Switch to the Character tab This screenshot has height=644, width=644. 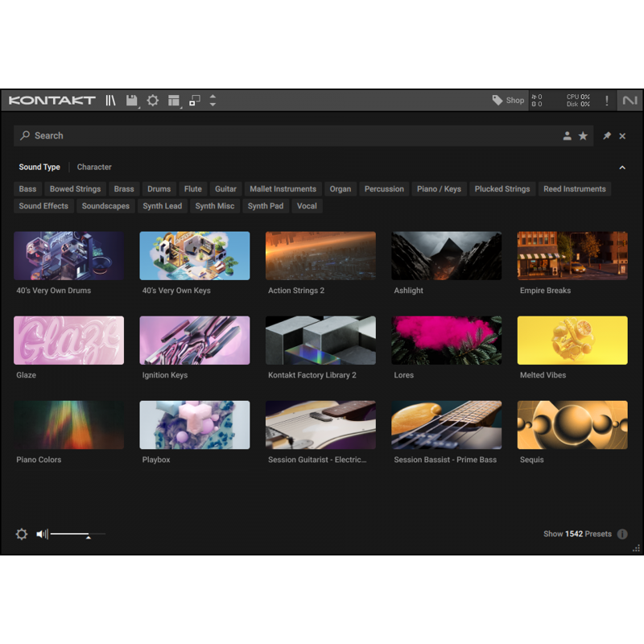pyautogui.click(x=94, y=167)
